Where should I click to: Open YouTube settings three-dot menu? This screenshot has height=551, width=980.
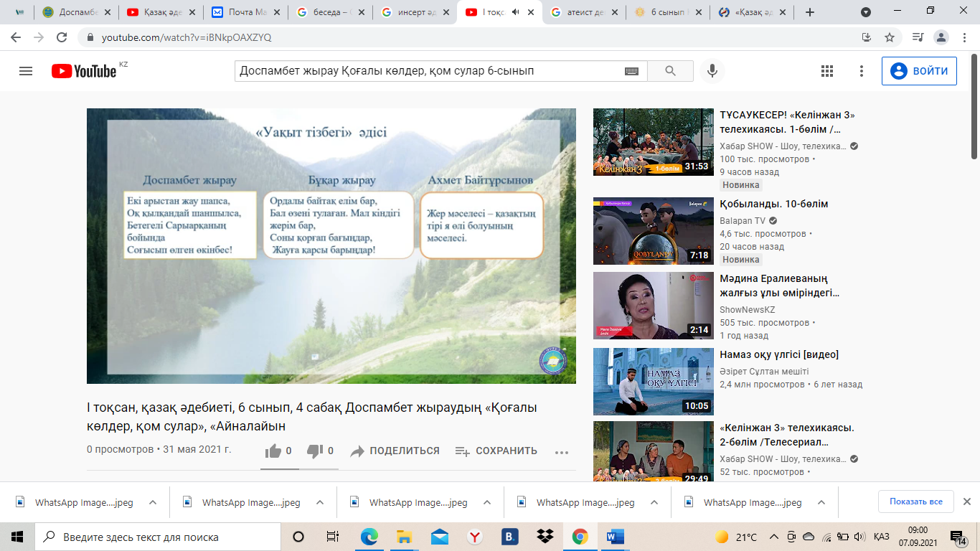[862, 71]
